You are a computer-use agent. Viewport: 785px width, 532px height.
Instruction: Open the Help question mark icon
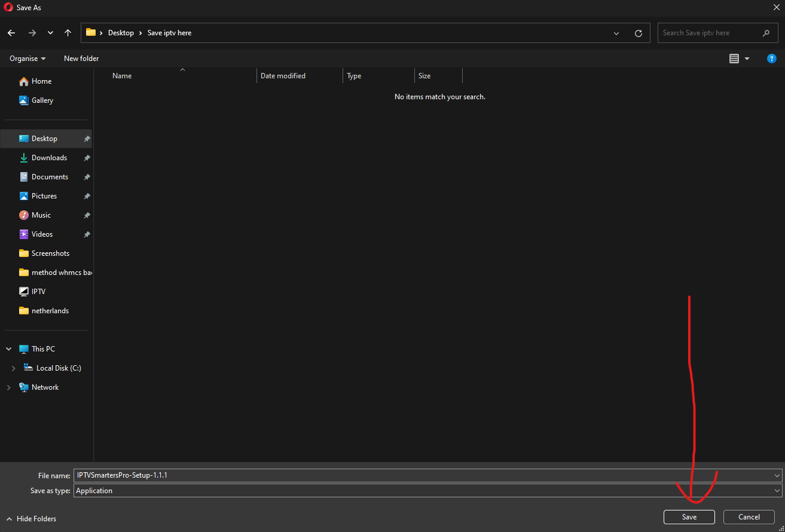771,59
